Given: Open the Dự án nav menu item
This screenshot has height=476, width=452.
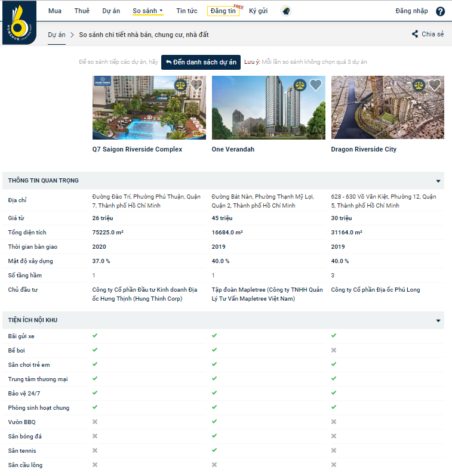Looking at the screenshot, I should 111,11.
